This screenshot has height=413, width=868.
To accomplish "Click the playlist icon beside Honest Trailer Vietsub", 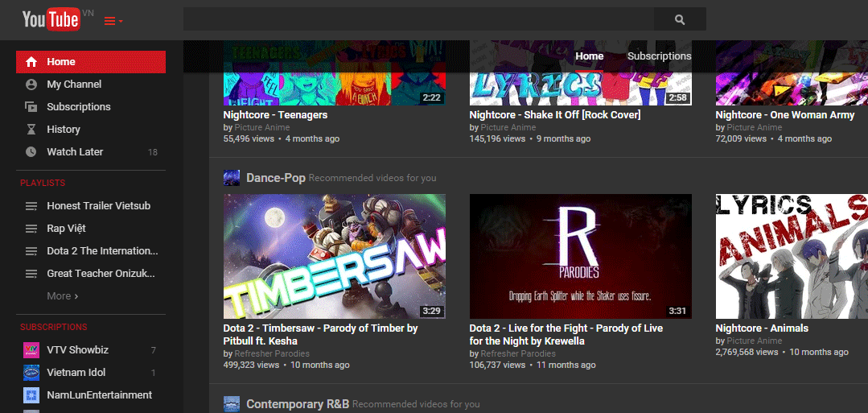I will (31, 206).
